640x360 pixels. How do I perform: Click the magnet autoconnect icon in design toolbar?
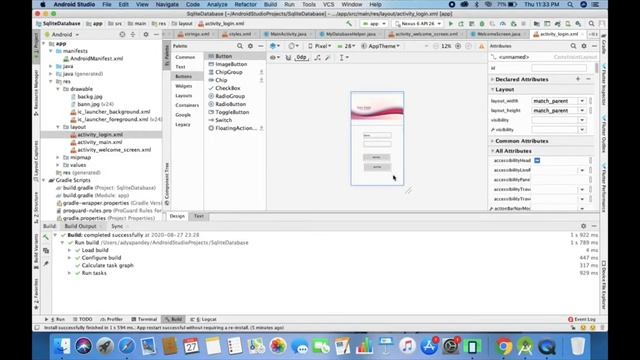(288, 58)
